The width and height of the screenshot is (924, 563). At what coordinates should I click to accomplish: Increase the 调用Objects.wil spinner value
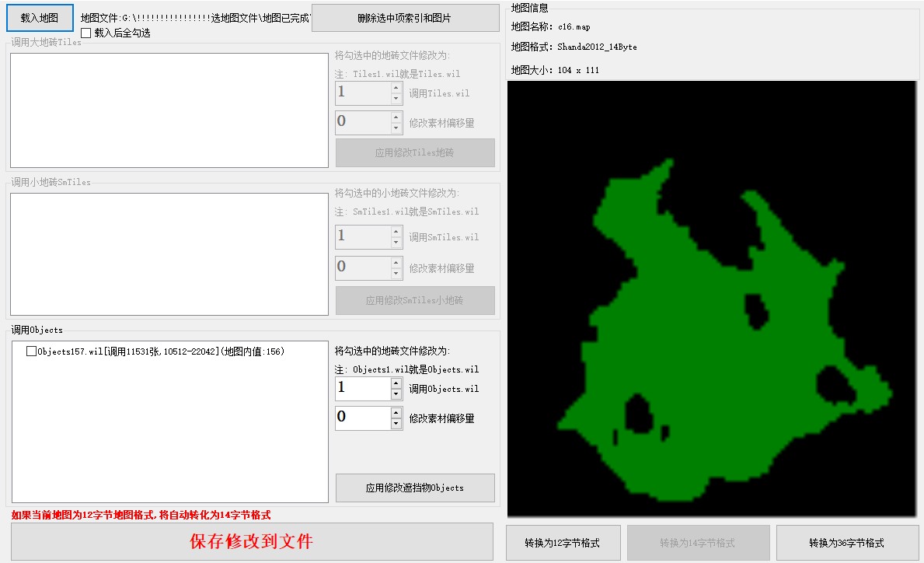(x=396, y=383)
